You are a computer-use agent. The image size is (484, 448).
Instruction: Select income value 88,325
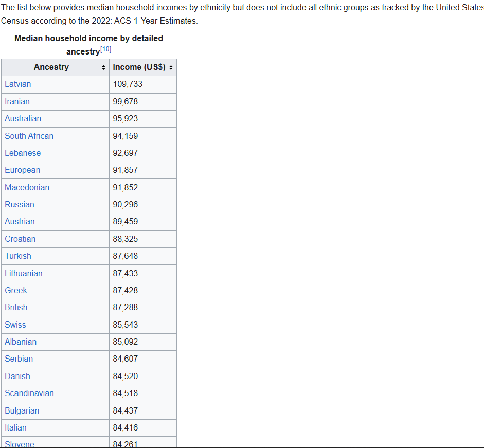click(126, 239)
